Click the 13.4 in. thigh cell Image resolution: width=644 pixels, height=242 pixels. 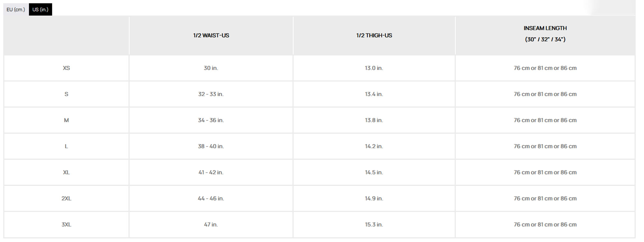pos(374,94)
